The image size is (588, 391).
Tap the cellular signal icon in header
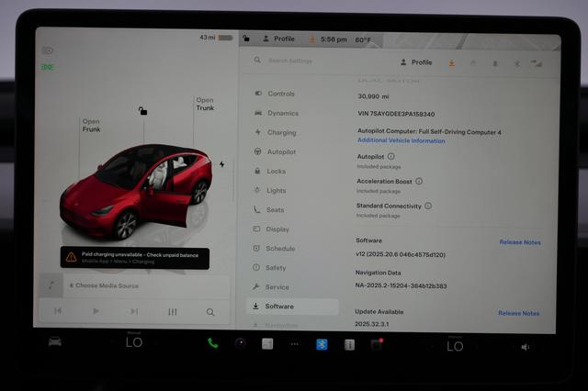coord(537,63)
